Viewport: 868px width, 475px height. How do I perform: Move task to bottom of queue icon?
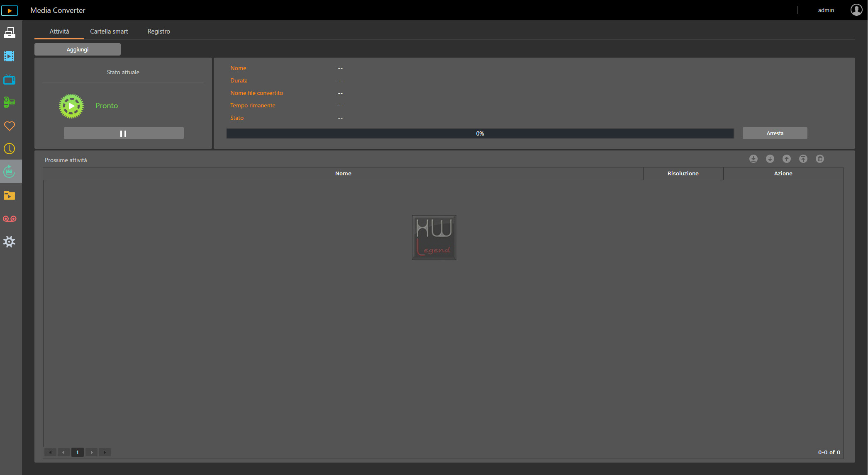pyautogui.click(x=753, y=159)
